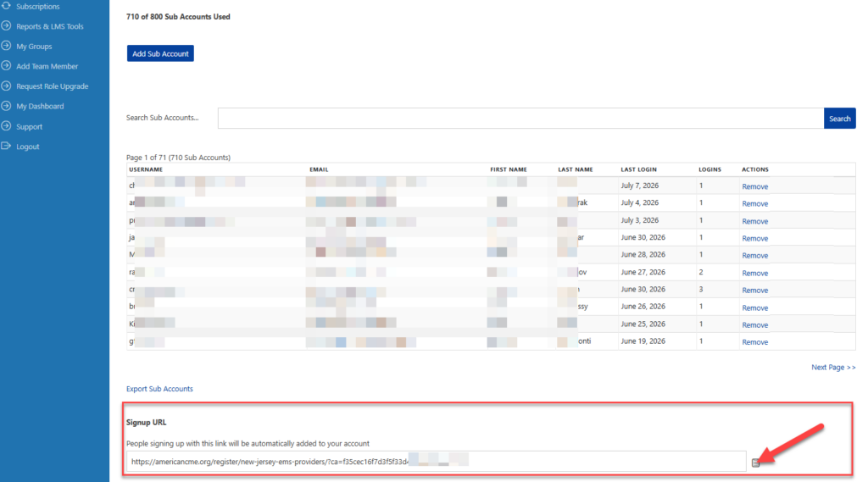Click the July 7, 2026 last login cell
This screenshot has width=868, height=482.
pyautogui.click(x=640, y=186)
